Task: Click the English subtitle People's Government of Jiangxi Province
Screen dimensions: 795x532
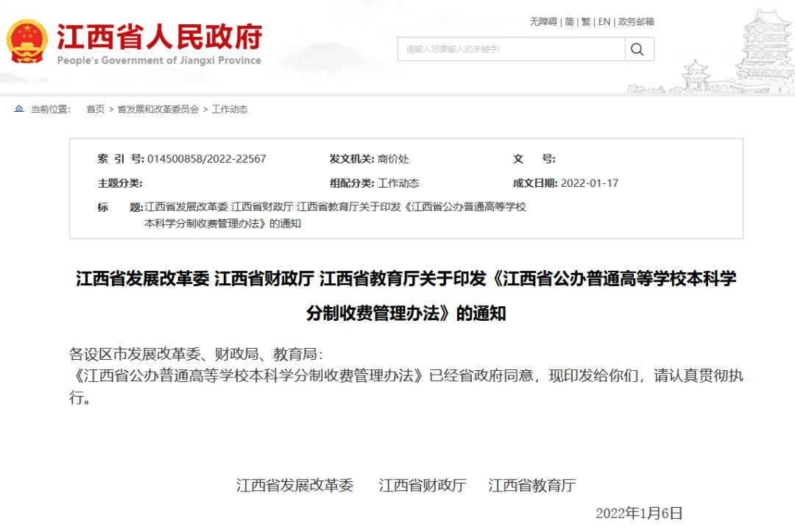Action: [159, 60]
